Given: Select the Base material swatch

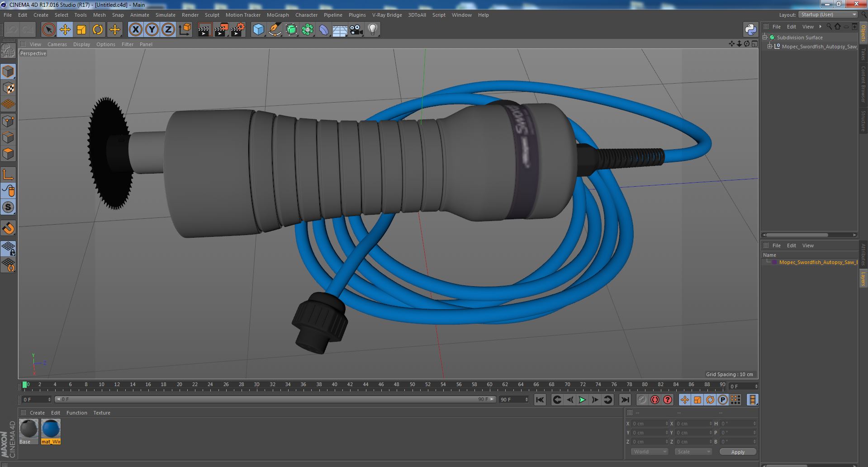Looking at the screenshot, I should point(28,431).
